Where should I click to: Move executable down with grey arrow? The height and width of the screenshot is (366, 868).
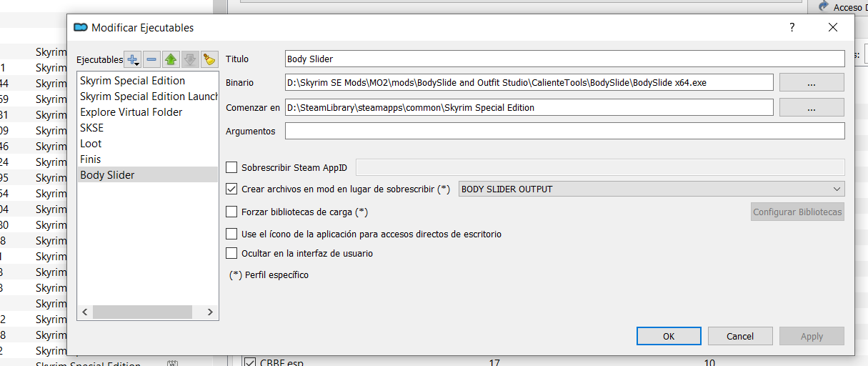tap(189, 59)
